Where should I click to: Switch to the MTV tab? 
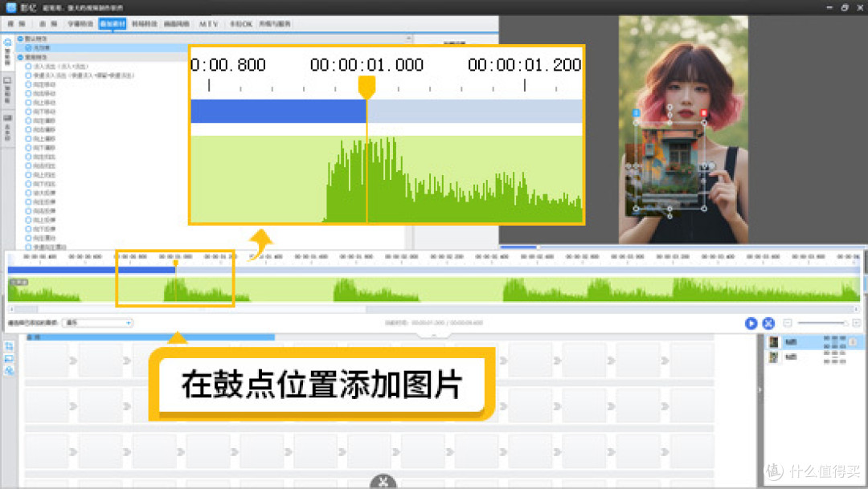click(209, 24)
